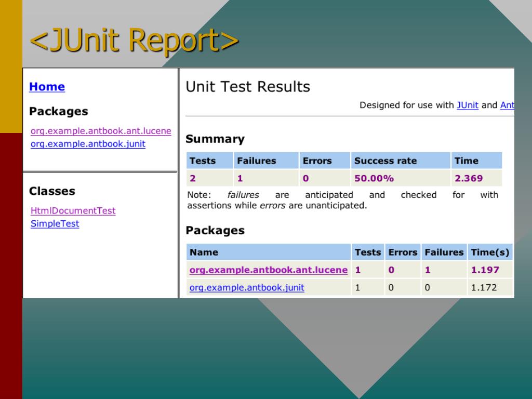Open the HtmlDocumentTest class link

(x=73, y=211)
